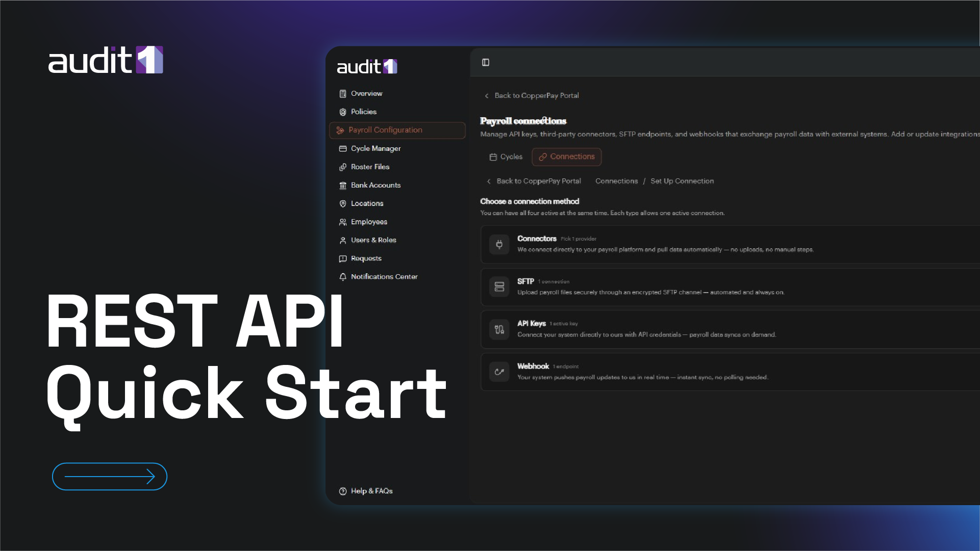Click the API Keys icon
Viewport: 980px width, 551px height.
tap(499, 329)
